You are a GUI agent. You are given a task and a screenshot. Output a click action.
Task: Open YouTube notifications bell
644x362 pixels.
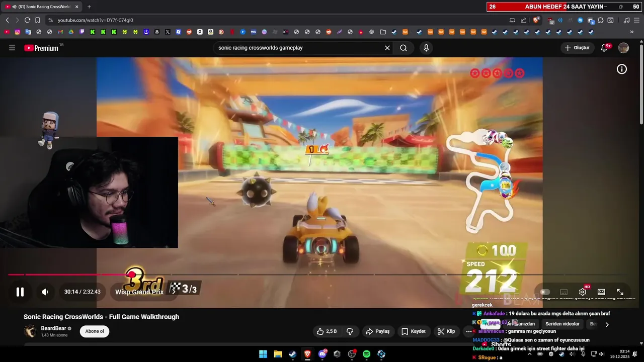pos(605,48)
